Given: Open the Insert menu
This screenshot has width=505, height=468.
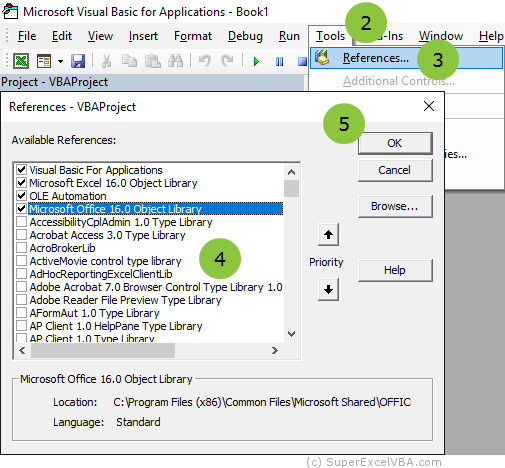Looking at the screenshot, I should click(x=143, y=36).
